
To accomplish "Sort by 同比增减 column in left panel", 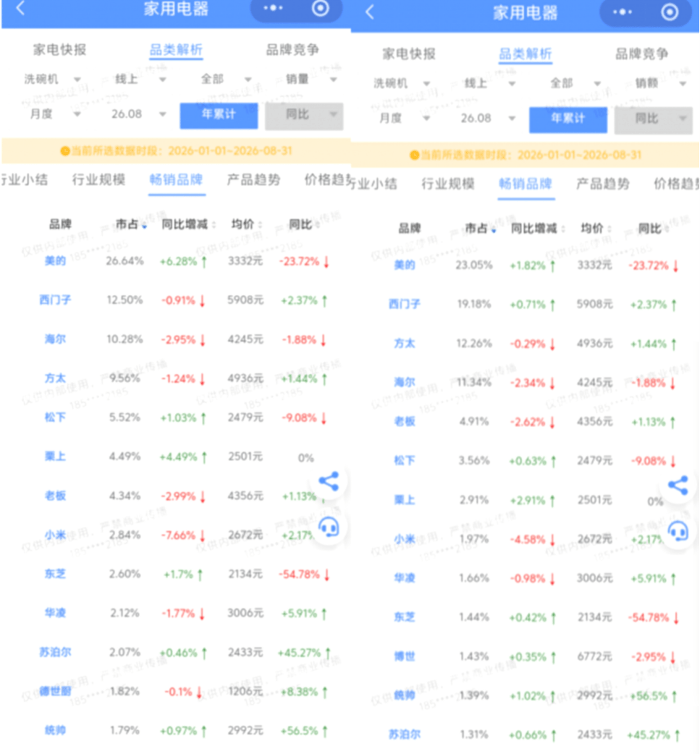I will point(188,224).
